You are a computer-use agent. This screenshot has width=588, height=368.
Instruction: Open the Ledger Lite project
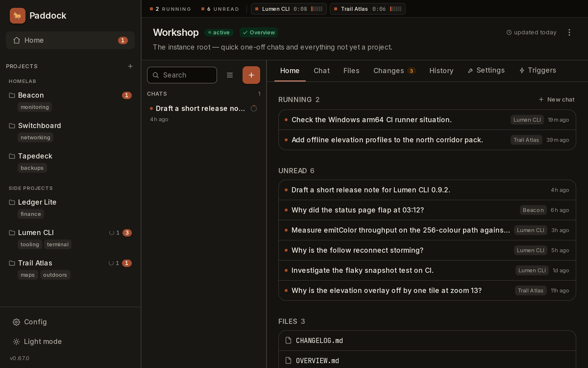tap(70, 202)
